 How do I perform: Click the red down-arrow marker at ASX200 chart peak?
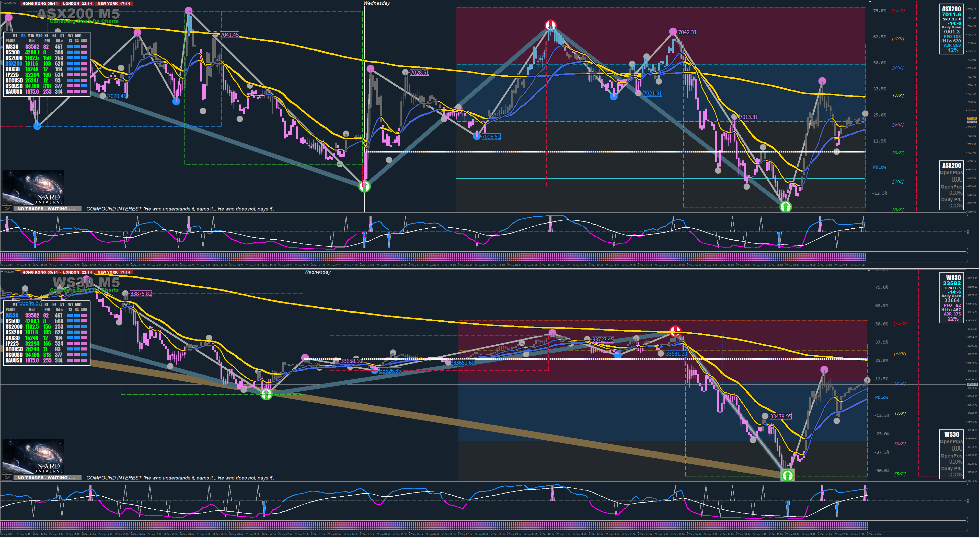coord(550,26)
